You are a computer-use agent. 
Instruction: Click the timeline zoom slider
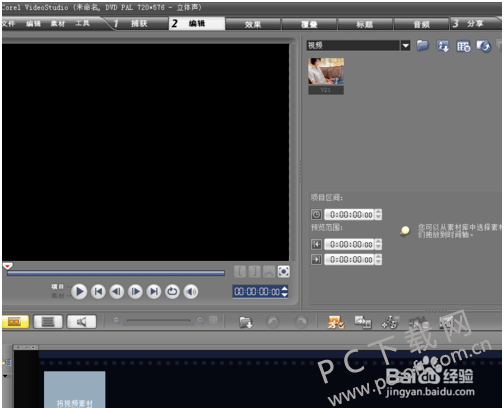(x=158, y=320)
